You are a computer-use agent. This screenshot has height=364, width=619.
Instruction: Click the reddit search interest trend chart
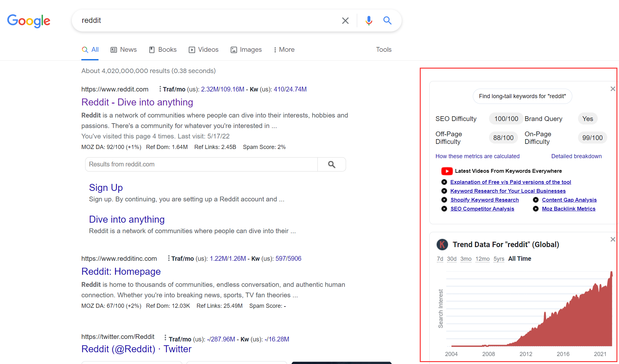point(529,309)
